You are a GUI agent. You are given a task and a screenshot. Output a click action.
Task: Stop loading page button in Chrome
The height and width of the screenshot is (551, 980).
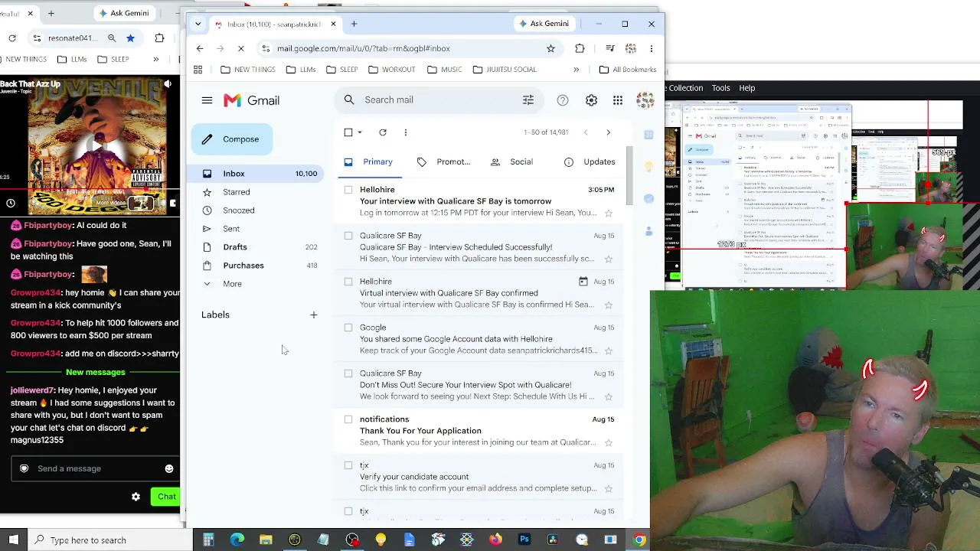240,48
